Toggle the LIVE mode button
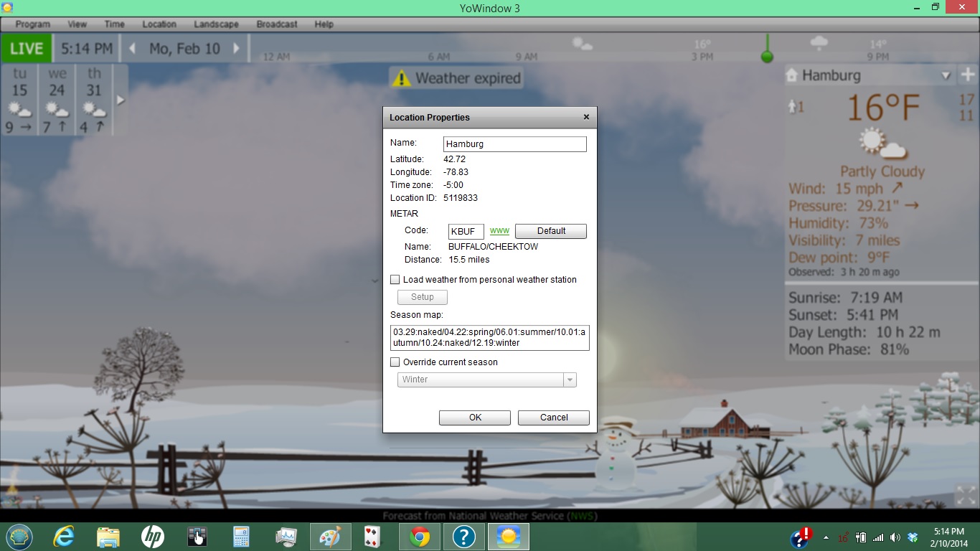The height and width of the screenshot is (551, 980). [x=27, y=49]
